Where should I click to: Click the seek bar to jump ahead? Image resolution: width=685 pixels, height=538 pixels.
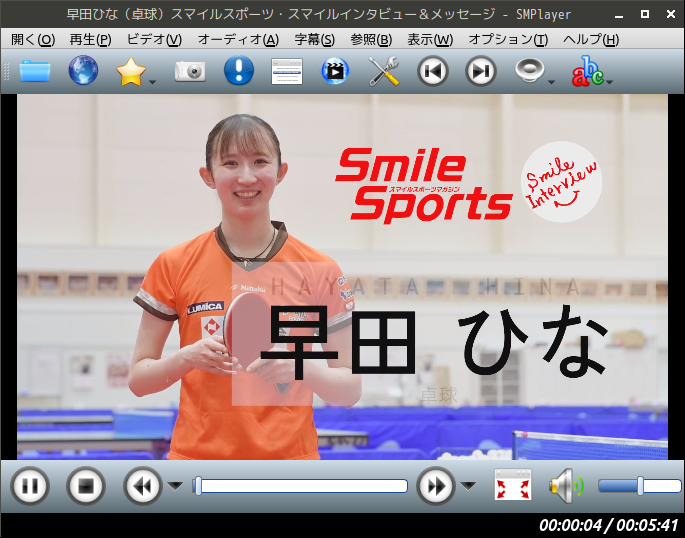pyautogui.click(x=300, y=486)
